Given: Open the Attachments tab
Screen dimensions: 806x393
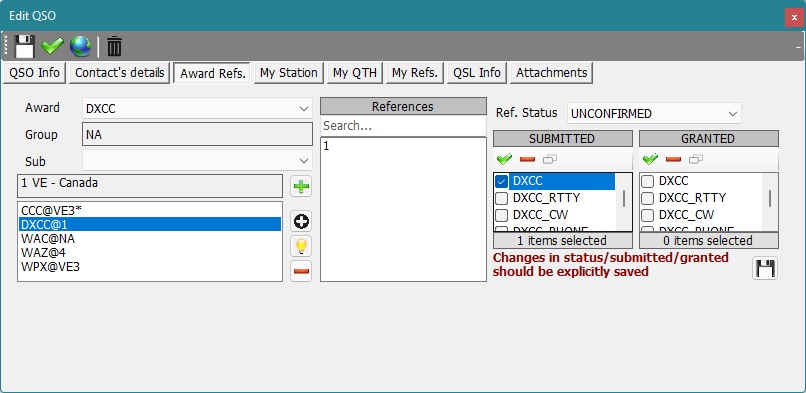Looking at the screenshot, I should [552, 73].
